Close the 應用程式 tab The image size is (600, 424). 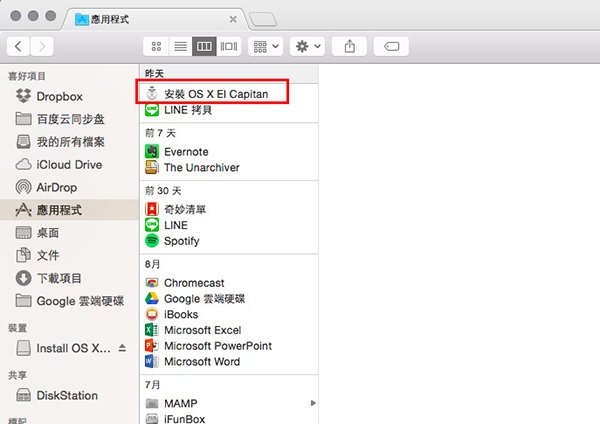[233, 19]
